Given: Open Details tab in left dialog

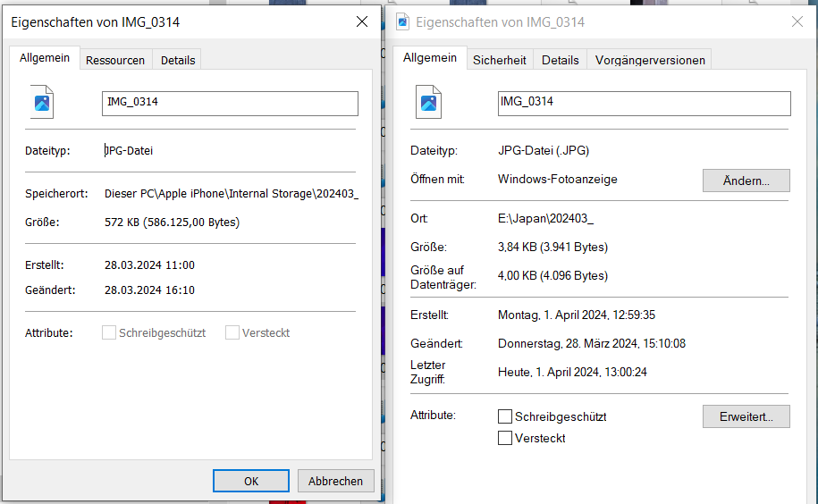Looking at the screenshot, I should coord(177,60).
